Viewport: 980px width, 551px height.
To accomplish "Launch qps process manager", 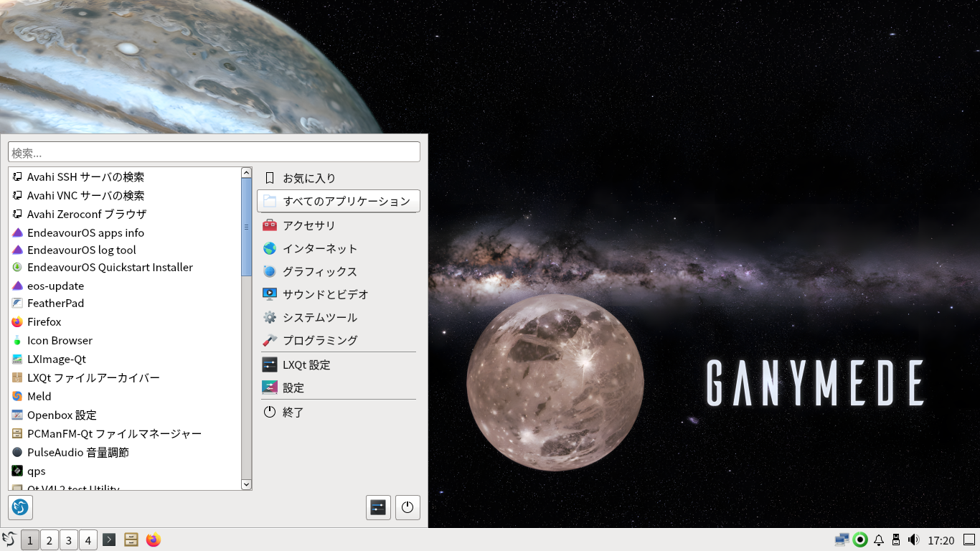I will 126,471.
